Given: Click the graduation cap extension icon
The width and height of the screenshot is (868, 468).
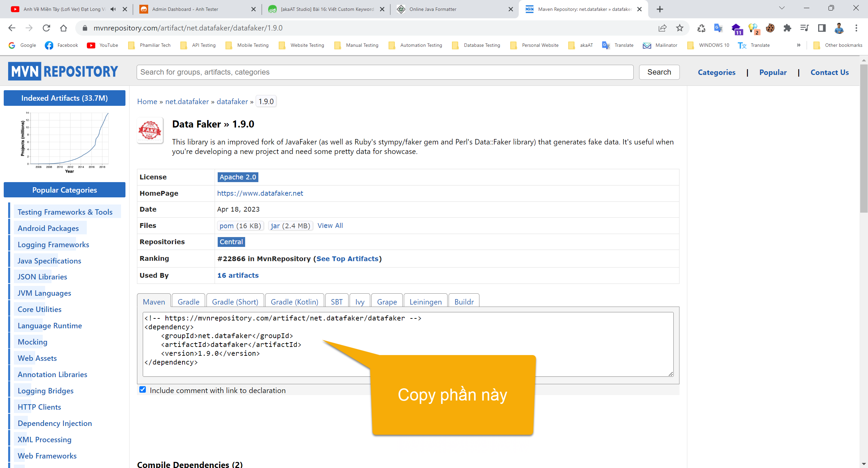Looking at the screenshot, I should pyautogui.click(x=736, y=29).
